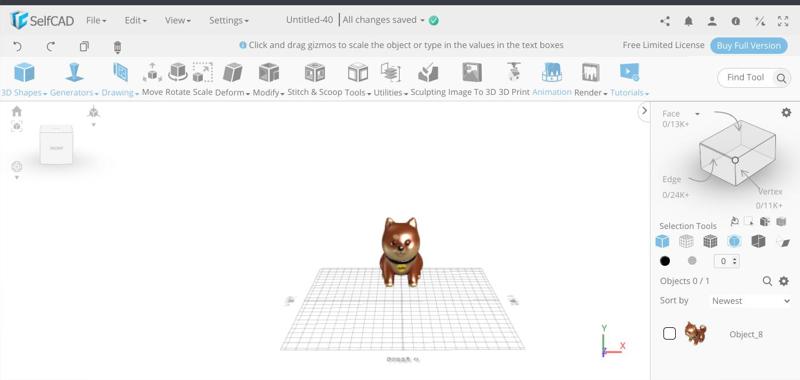Screen dimensions: 800x380
Task: Open the Tools cube icon
Action: click(x=358, y=72)
